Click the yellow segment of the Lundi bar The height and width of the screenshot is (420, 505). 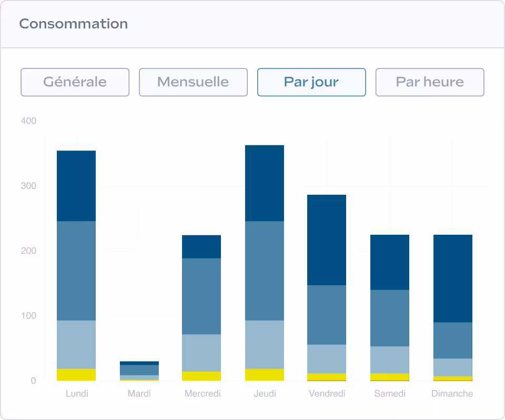click(77, 374)
